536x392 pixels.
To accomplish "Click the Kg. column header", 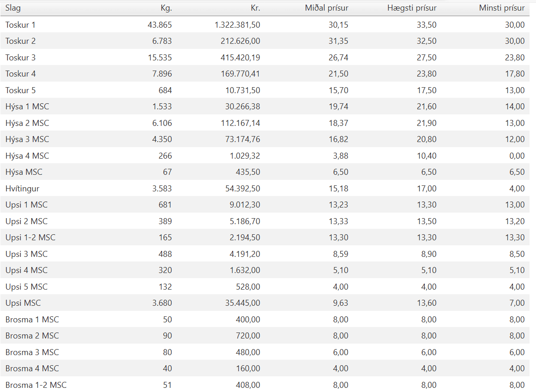I will pyautogui.click(x=166, y=8).
